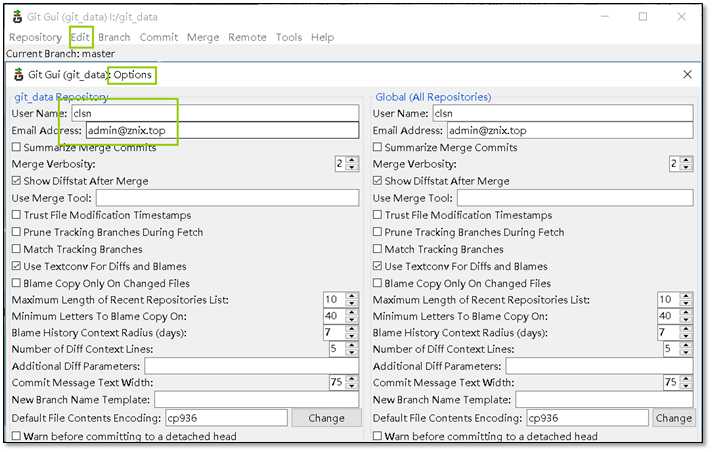Enable global Match Tracking Branches
Screen dimensions: 712x452
pyautogui.click(x=377, y=249)
